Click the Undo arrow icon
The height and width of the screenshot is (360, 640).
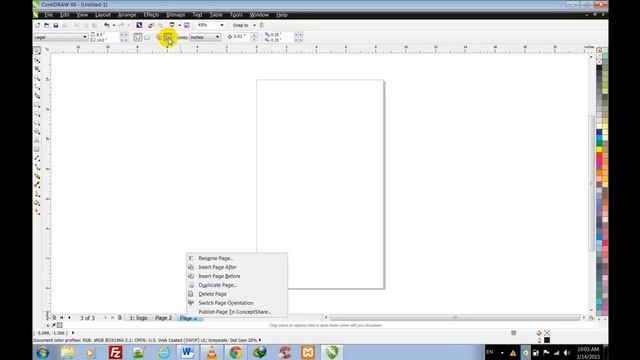[x=107, y=25]
